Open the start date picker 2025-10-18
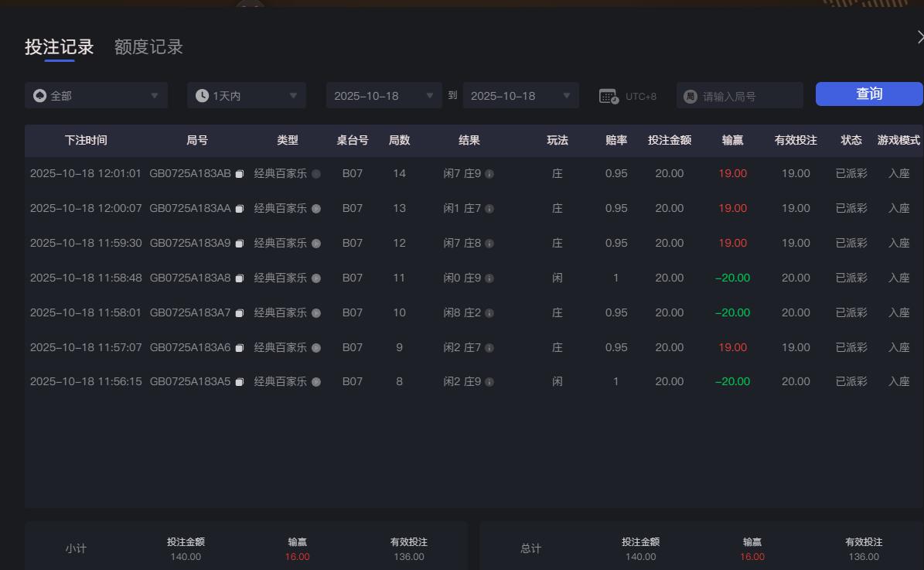Viewport: 924px width, 570px height. click(x=384, y=94)
